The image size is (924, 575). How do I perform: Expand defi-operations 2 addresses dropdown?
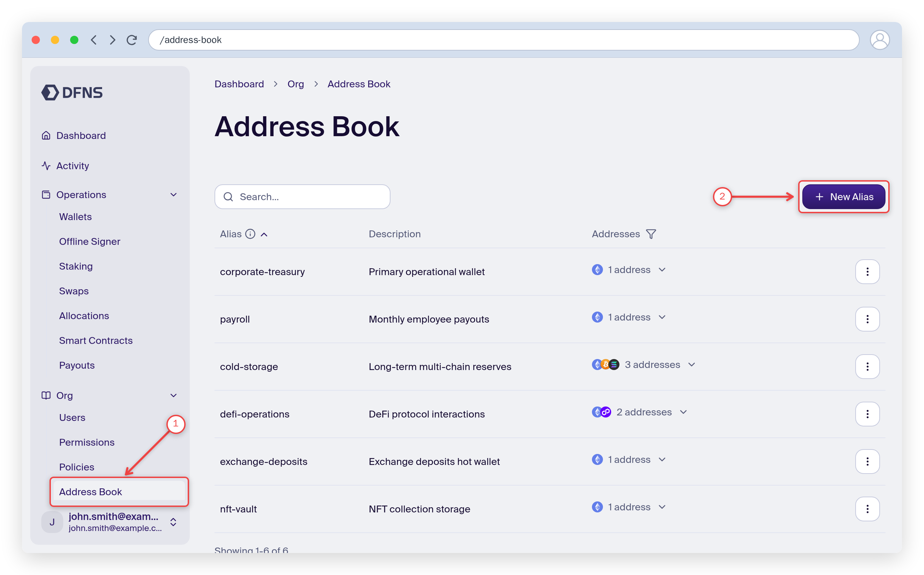683,412
